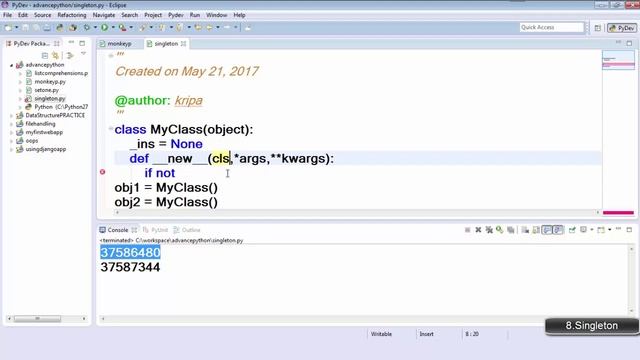Image resolution: width=640 pixels, height=360 pixels.
Task: Click the PyDev perspective button
Action: [622, 28]
